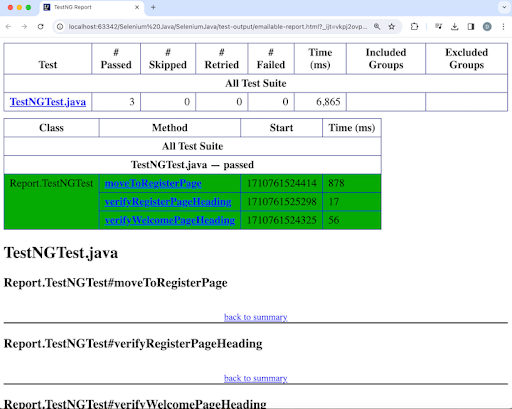This screenshot has width=512, height=409.
Task: Focus the address bar URL
Action: 217,27
